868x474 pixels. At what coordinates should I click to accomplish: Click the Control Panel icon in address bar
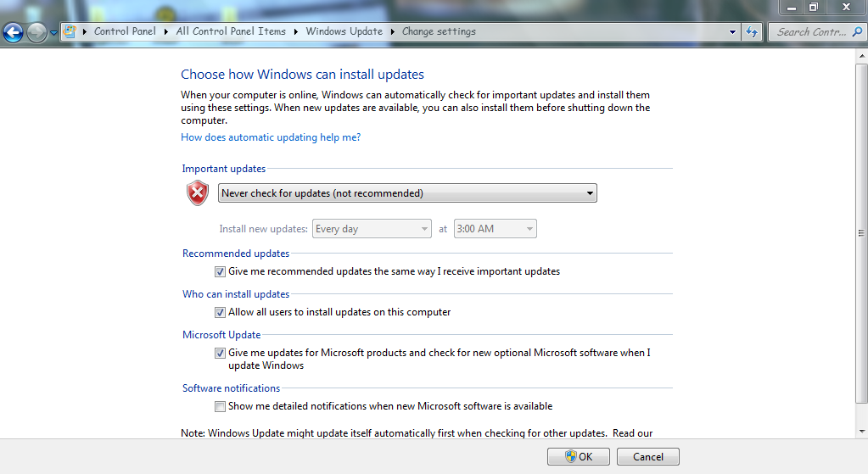click(x=70, y=31)
